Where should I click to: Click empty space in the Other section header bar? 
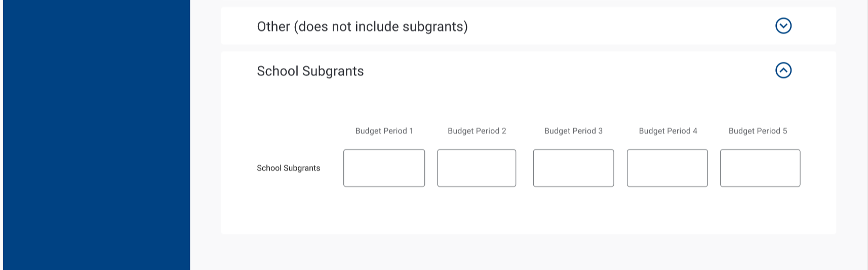click(x=608, y=26)
